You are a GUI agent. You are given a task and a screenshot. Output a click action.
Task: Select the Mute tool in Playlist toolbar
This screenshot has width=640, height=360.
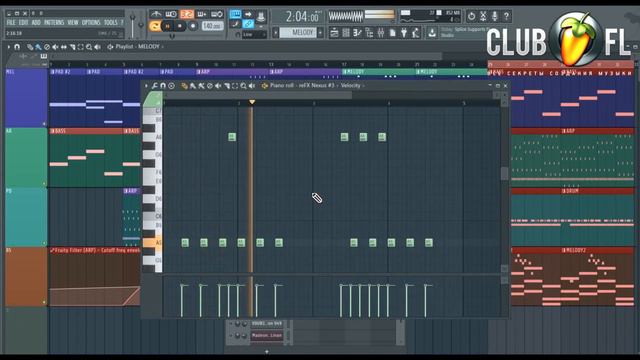point(55,47)
